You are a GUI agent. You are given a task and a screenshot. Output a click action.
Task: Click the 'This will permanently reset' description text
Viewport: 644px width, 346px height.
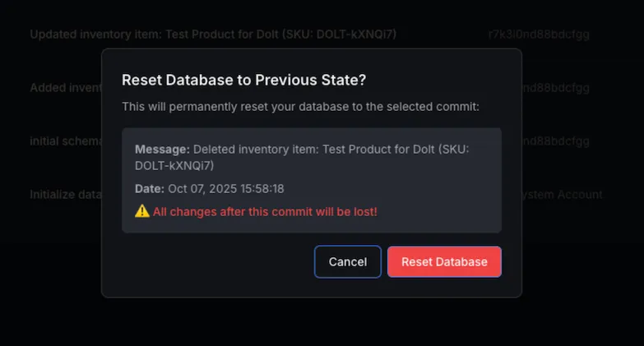(300, 106)
